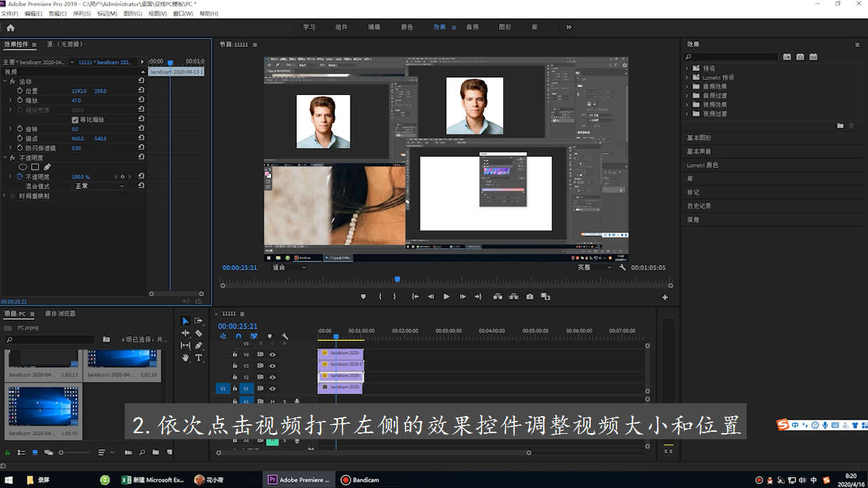Open the 基本图形 panel
Screen dimensions: 868x488
[x=699, y=138]
